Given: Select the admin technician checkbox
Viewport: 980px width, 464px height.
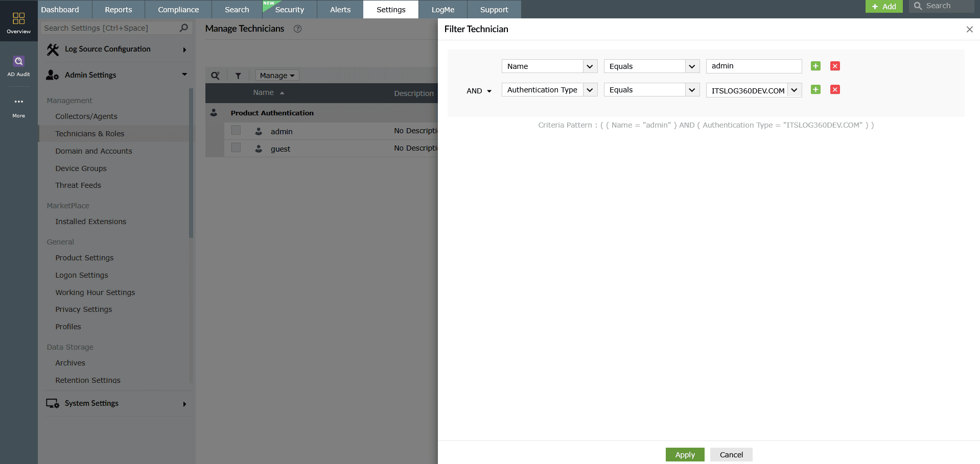Looking at the screenshot, I should click(x=236, y=130).
